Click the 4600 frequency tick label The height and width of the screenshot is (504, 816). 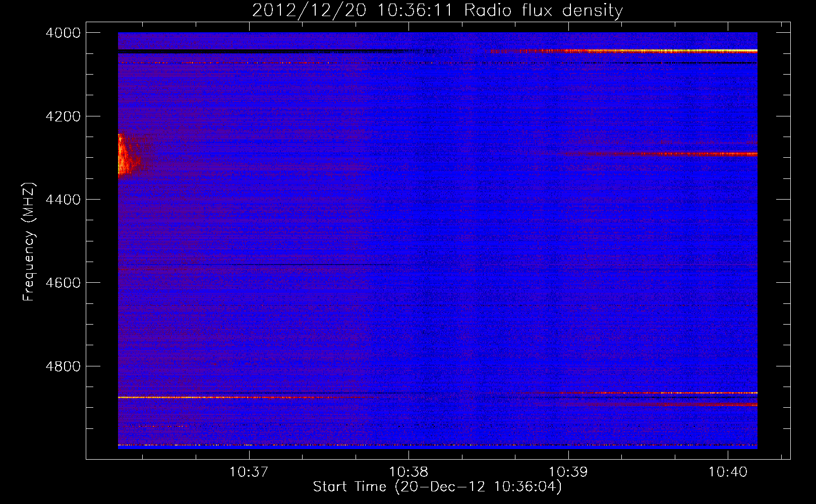[63, 283]
